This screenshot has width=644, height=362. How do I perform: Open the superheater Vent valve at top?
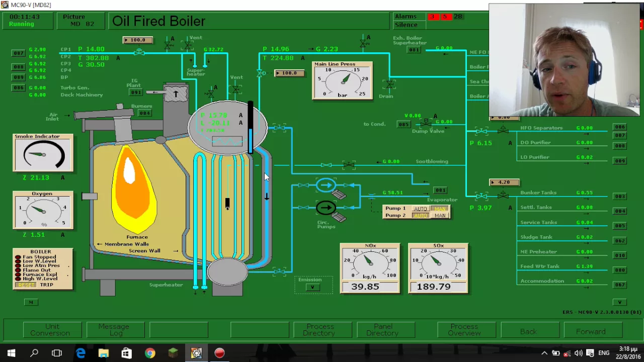pyautogui.click(x=187, y=45)
